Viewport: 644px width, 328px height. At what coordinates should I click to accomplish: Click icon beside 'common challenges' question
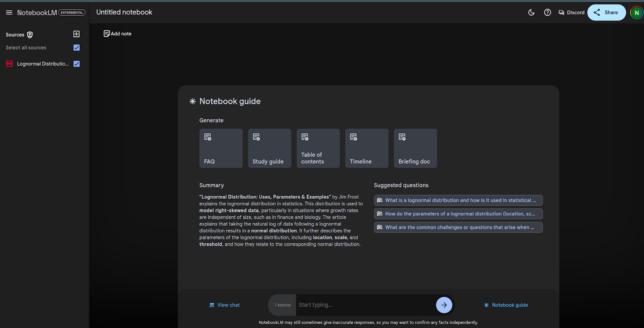(x=380, y=227)
